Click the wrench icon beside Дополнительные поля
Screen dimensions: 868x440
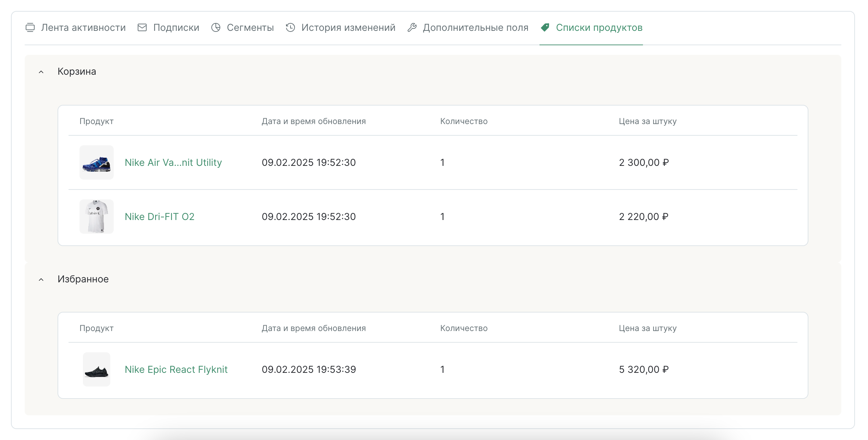pyautogui.click(x=412, y=27)
